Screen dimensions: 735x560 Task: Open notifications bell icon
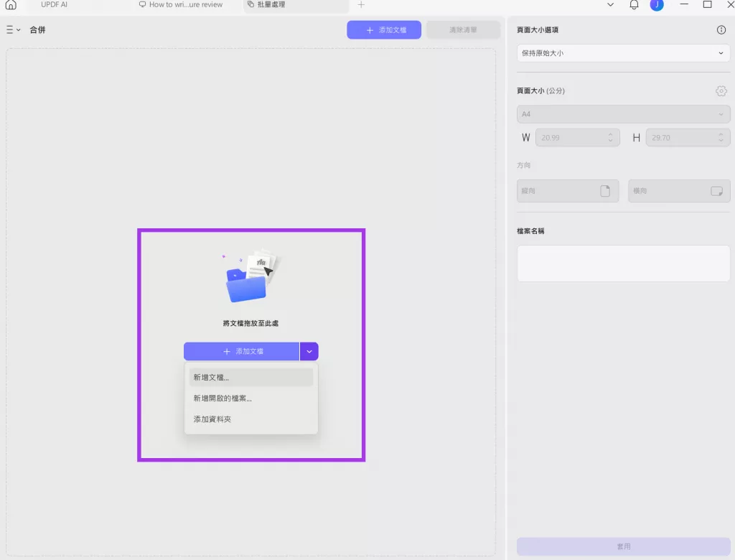[x=634, y=5]
